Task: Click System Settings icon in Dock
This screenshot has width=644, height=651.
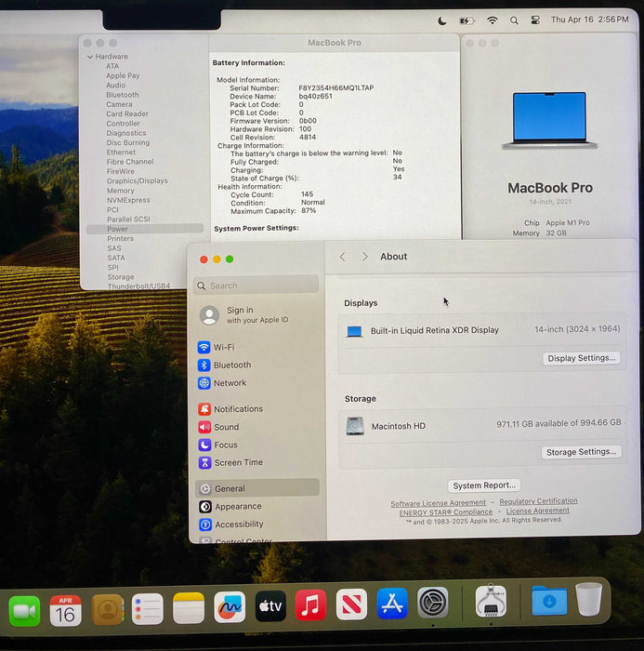Action: (433, 603)
